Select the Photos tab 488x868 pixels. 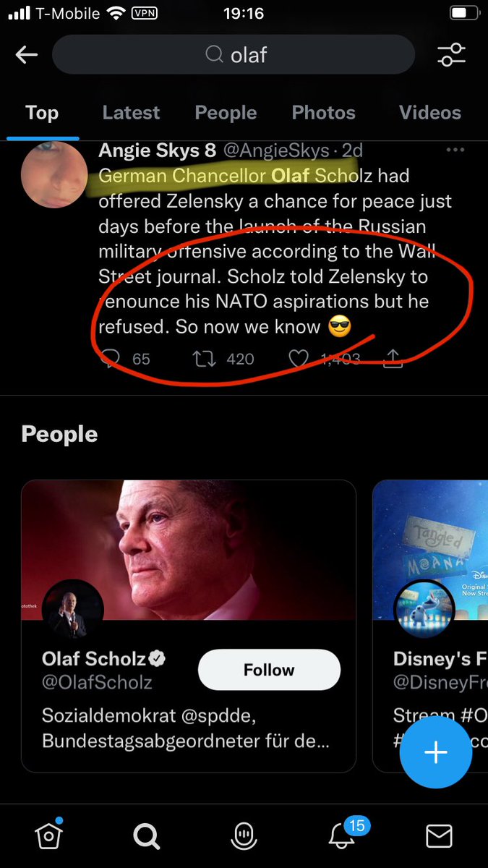click(323, 113)
